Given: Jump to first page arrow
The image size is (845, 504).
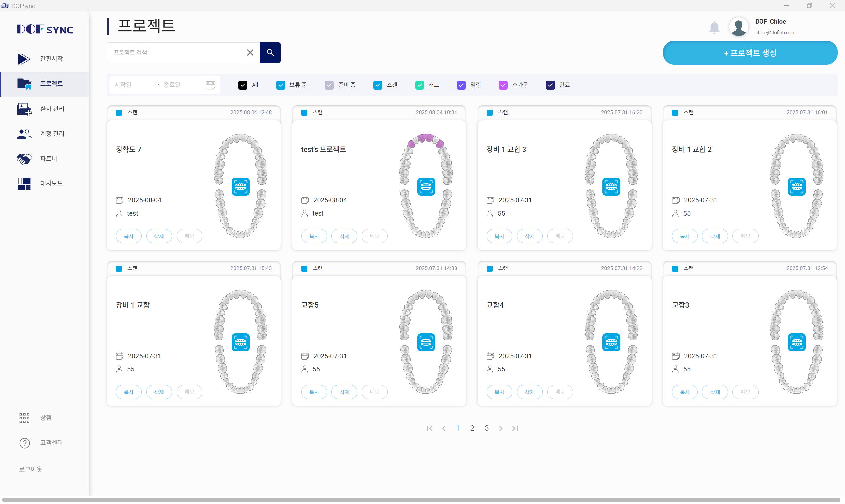Looking at the screenshot, I should click(x=429, y=428).
